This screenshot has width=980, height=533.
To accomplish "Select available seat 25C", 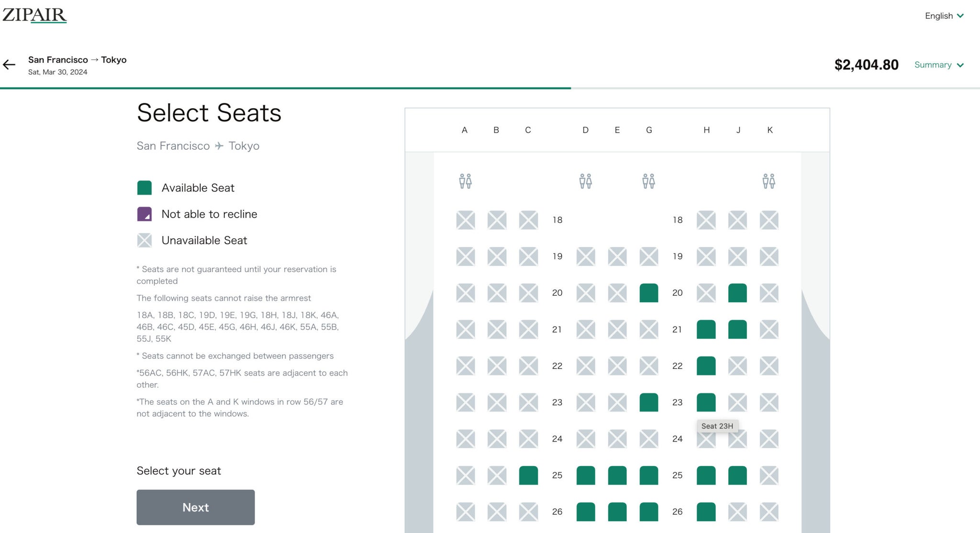I will point(528,475).
